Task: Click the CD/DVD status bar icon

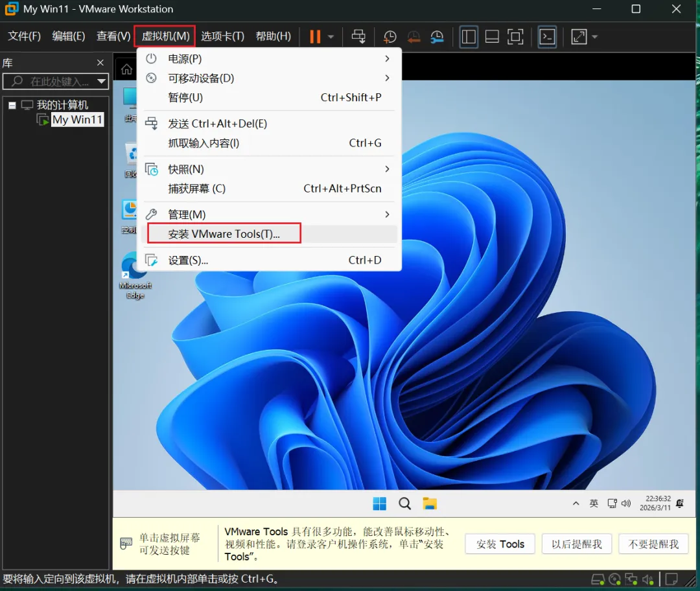Action: (614, 580)
